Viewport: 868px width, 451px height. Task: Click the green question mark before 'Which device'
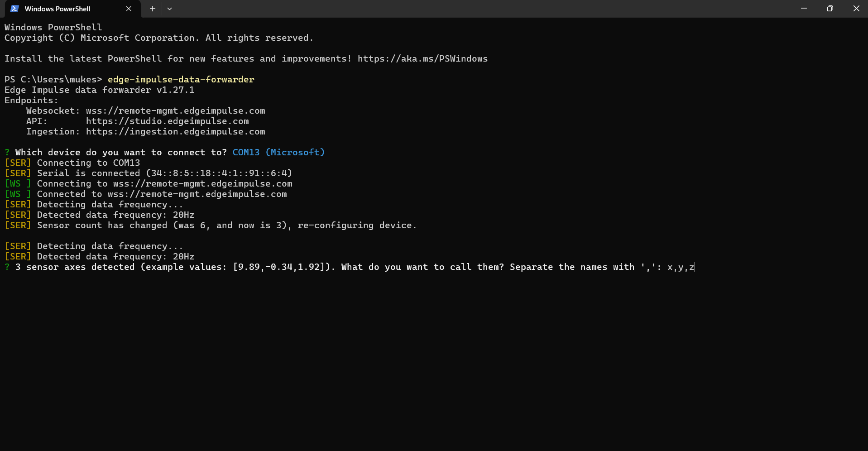(x=7, y=153)
